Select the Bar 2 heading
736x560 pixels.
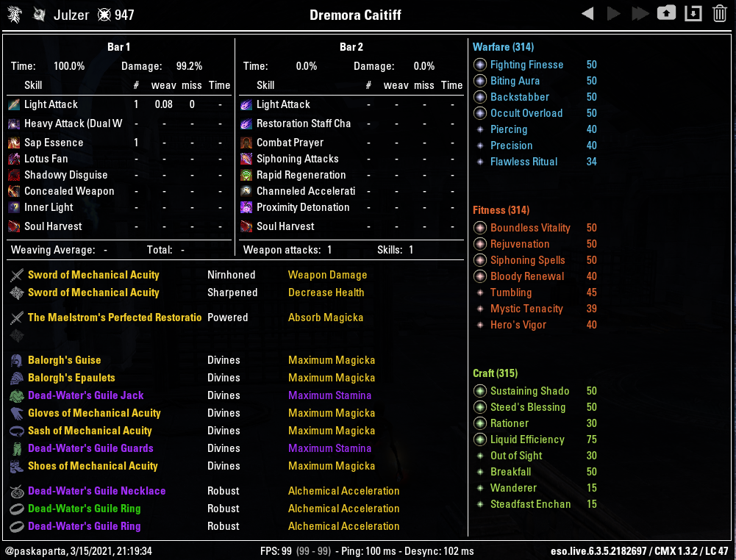point(351,47)
